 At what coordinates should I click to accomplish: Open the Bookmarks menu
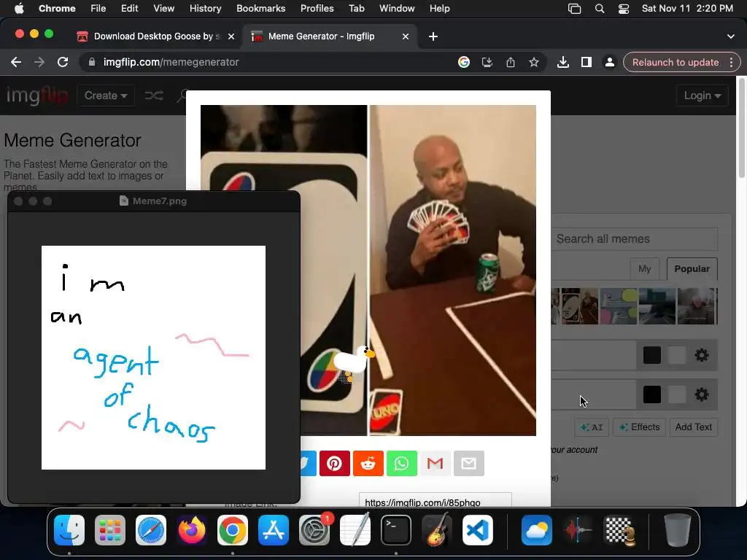260,9
